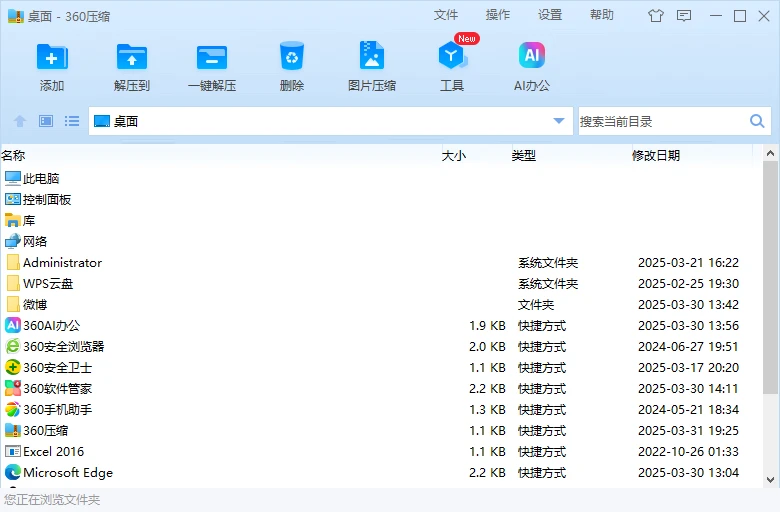Click the skin (shirt) icon in title bar
The height and width of the screenshot is (512, 780).
(656, 16)
